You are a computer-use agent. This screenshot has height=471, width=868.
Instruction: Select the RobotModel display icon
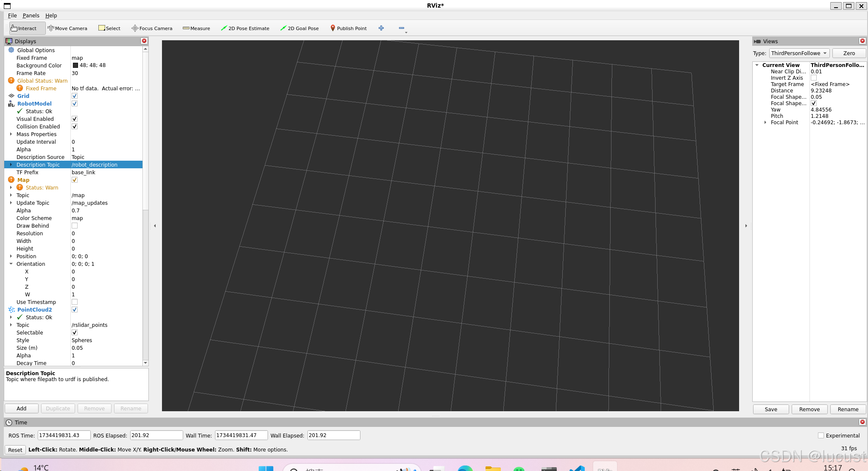11,103
